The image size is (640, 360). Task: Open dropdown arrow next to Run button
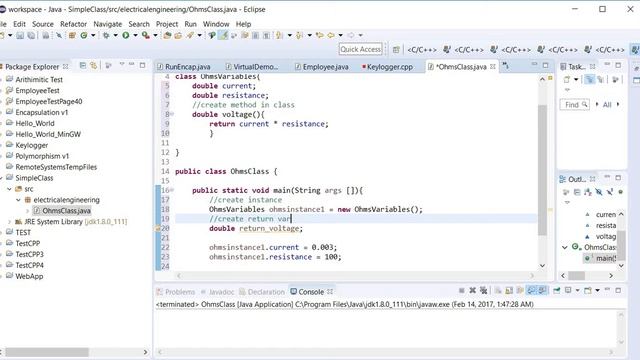pyautogui.click(x=135, y=36)
